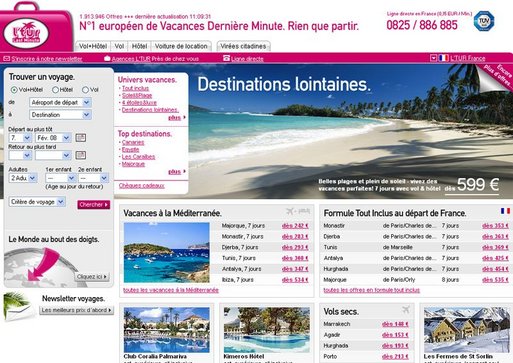Click the Kimeros Hôtel pool photo
513x363 pixels.
pyautogui.click(x=267, y=330)
